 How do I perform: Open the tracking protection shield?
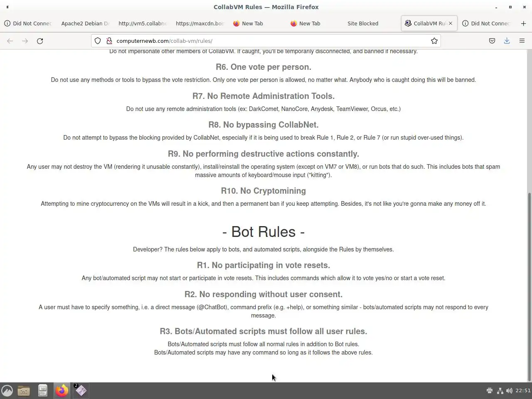98,41
